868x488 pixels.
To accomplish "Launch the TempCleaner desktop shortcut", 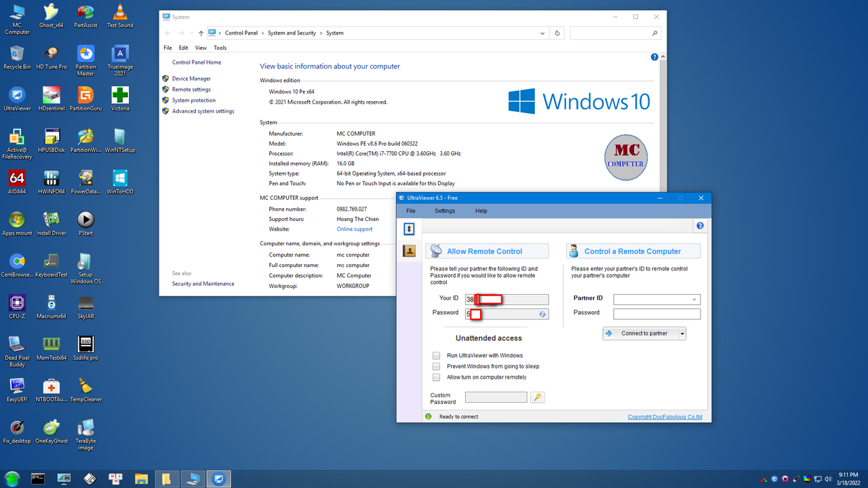I will [x=85, y=390].
